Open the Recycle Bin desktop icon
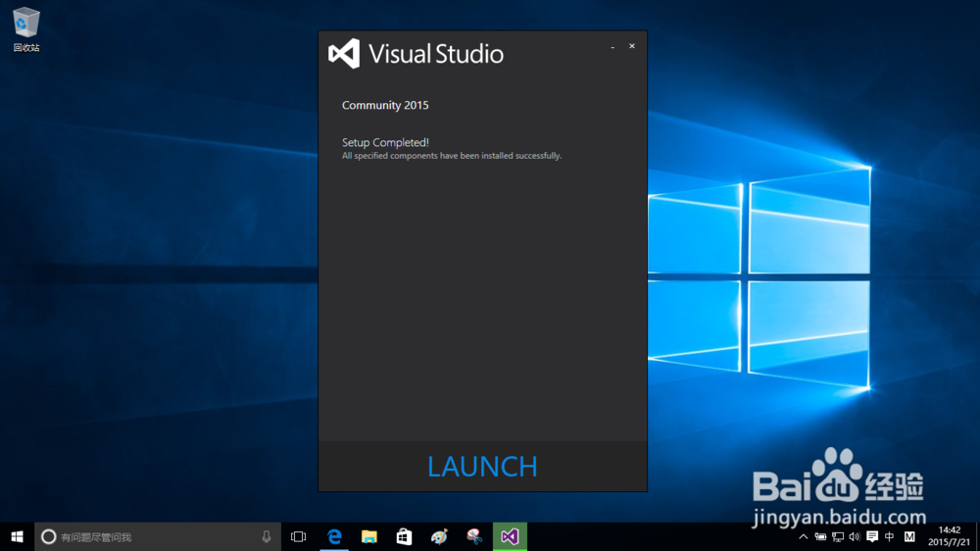The image size is (980, 551). click(x=26, y=30)
